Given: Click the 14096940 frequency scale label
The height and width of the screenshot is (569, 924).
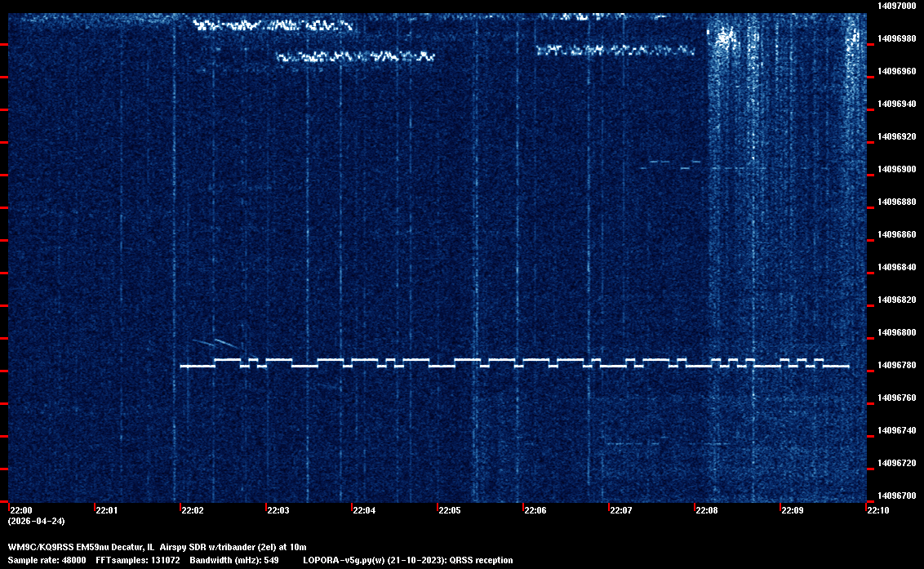Looking at the screenshot, I should [895, 104].
